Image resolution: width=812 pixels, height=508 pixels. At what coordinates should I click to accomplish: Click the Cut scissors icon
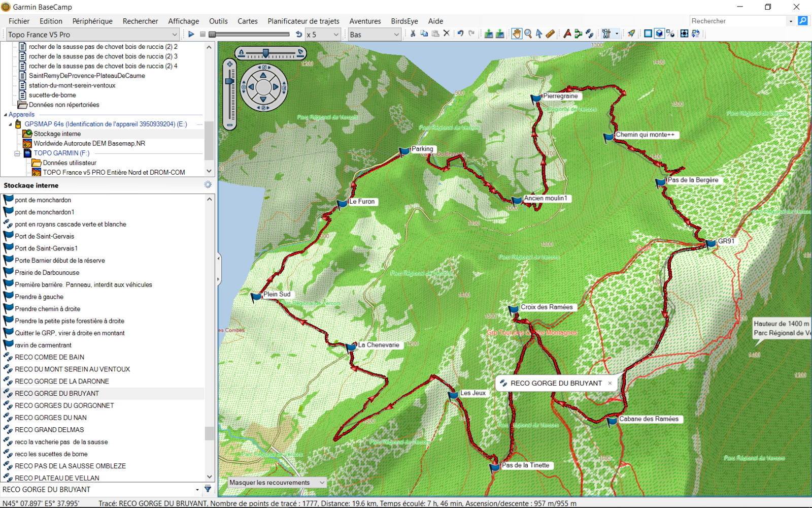pyautogui.click(x=413, y=34)
